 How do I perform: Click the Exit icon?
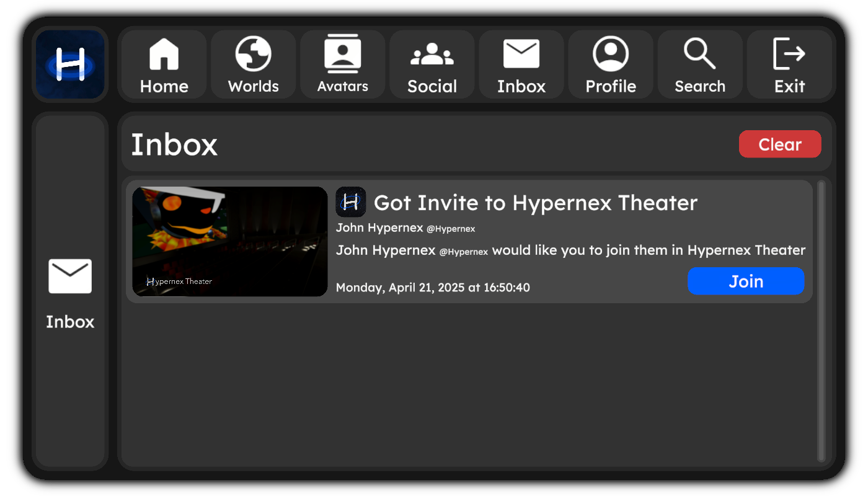789,55
